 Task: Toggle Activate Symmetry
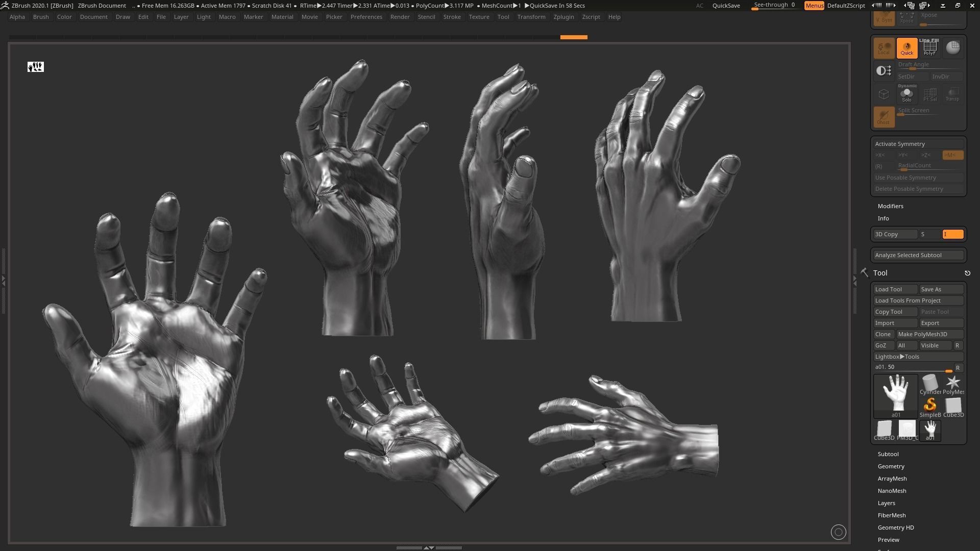click(918, 144)
